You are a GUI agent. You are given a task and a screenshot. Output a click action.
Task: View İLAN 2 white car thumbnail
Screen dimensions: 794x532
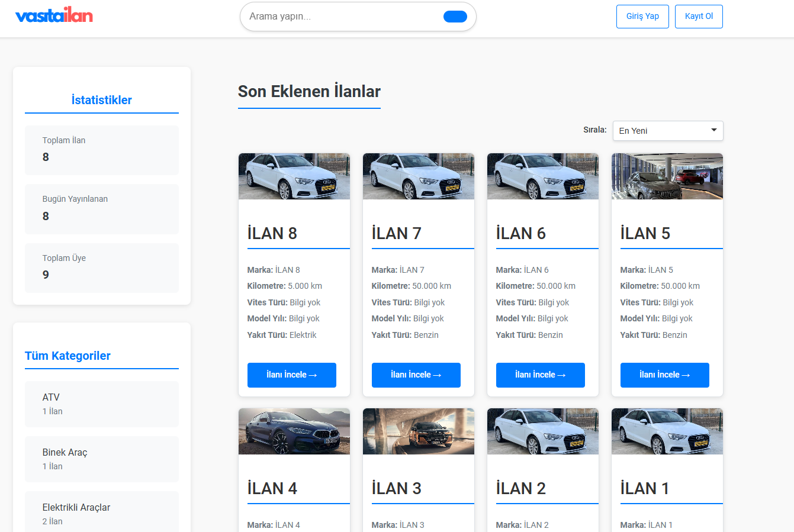click(543, 431)
